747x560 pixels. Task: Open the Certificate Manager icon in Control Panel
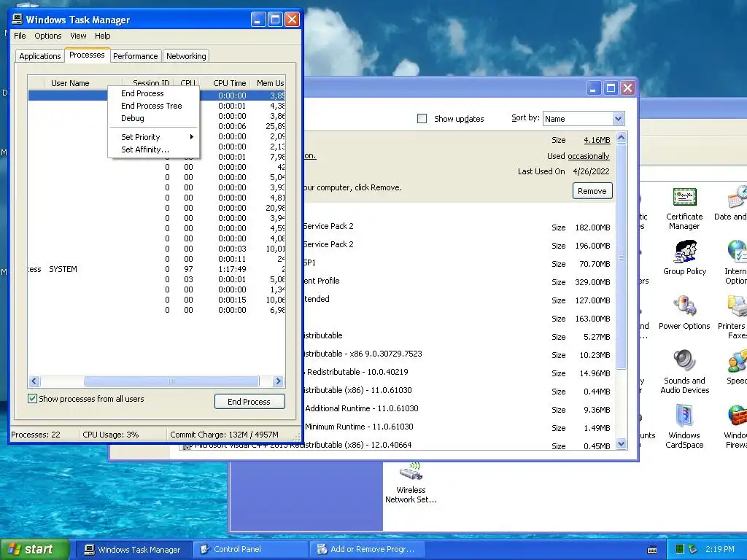click(x=684, y=209)
